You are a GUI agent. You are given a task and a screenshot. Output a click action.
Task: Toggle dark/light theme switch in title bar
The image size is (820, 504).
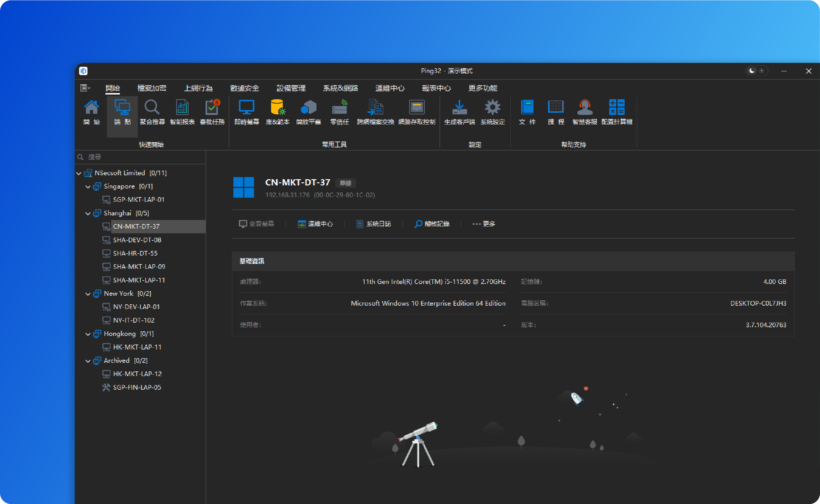pyautogui.click(x=756, y=71)
